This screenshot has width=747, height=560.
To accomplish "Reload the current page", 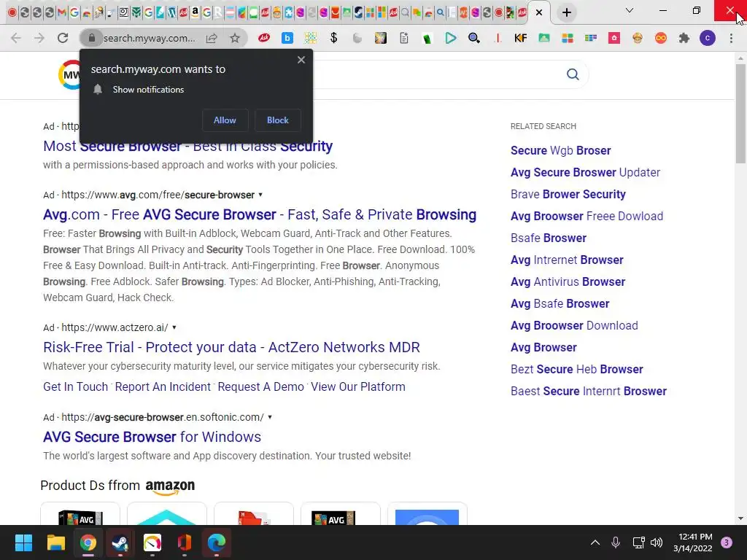I will pos(63,38).
